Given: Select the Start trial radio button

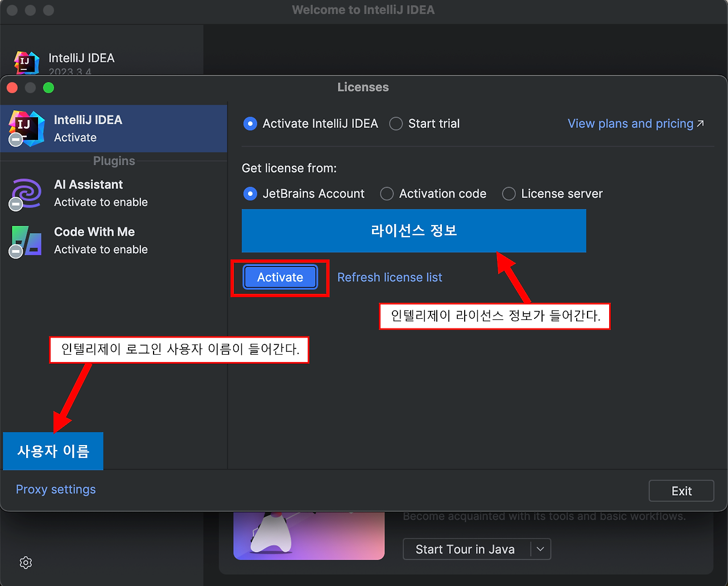Looking at the screenshot, I should tap(396, 123).
